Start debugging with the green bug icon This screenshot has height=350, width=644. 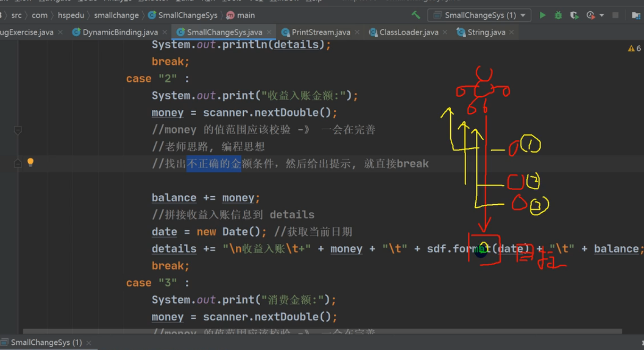558,15
